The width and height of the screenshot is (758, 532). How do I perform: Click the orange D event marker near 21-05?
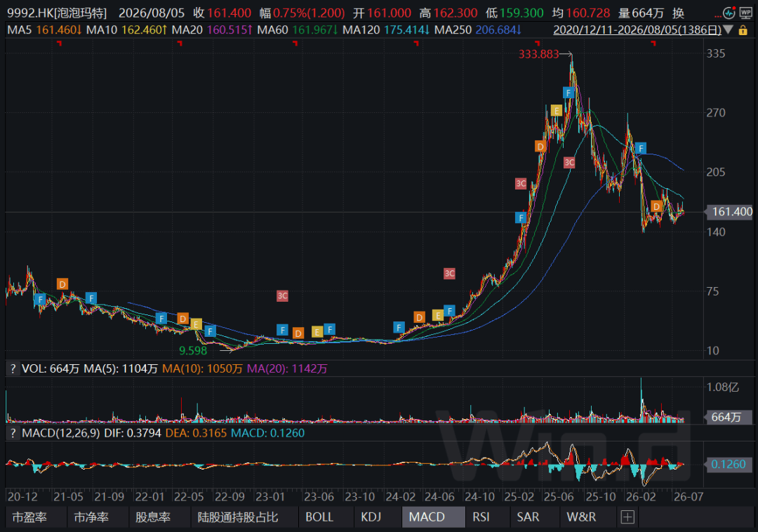(x=62, y=284)
